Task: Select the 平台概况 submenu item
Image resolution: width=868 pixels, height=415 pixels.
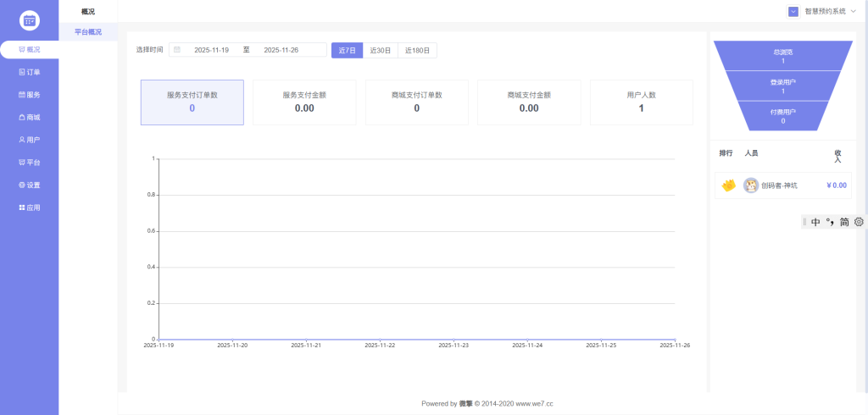Action: 88,32
